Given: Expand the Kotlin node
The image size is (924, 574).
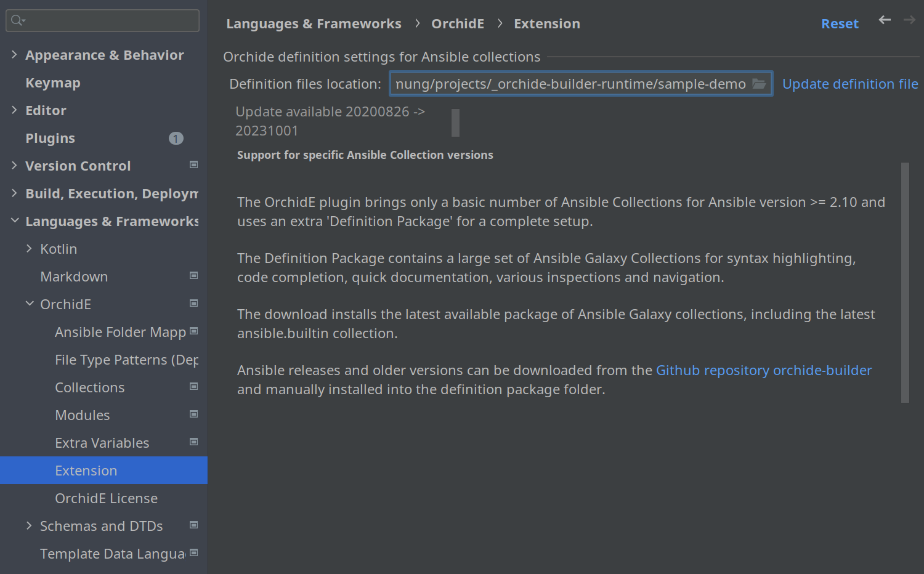Looking at the screenshot, I should [30, 249].
